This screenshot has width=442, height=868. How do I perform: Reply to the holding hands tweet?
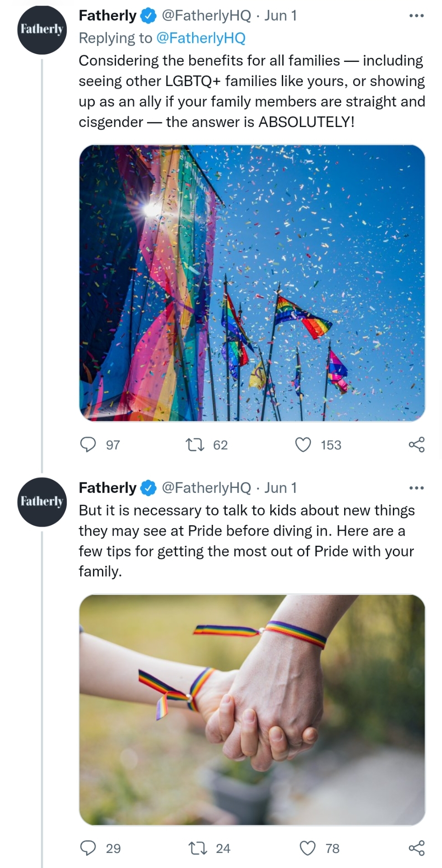[88, 848]
